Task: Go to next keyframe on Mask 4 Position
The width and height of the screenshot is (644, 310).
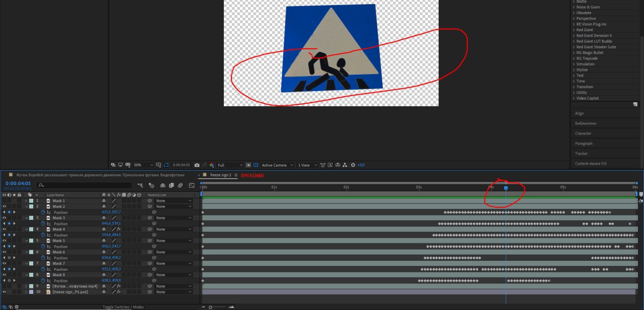Action: 14,235
